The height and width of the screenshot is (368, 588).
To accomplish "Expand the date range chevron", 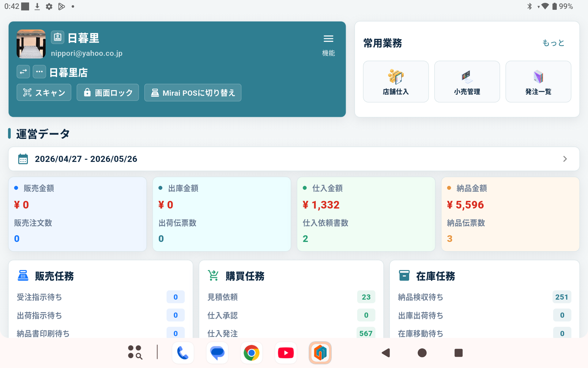I will click(x=565, y=159).
